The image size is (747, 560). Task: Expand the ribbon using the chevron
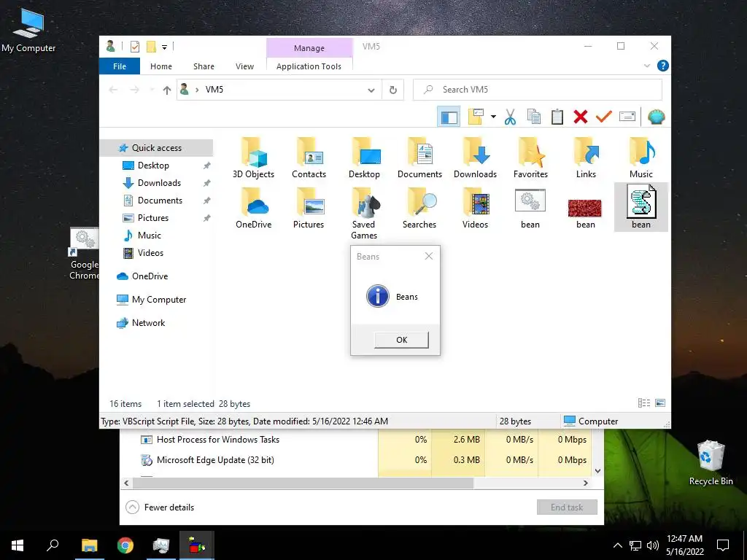coord(647,66)
